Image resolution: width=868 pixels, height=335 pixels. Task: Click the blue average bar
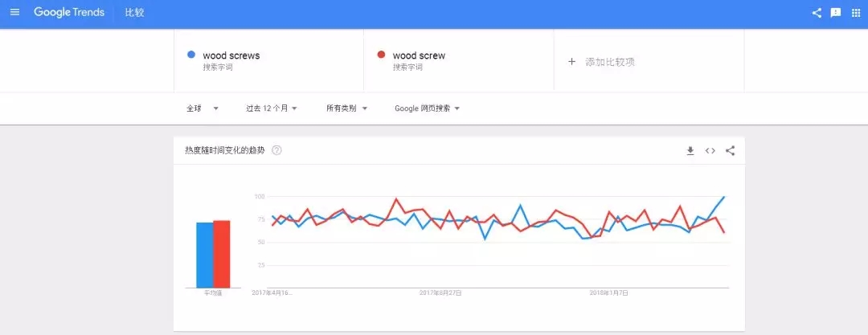pos(205,255)
